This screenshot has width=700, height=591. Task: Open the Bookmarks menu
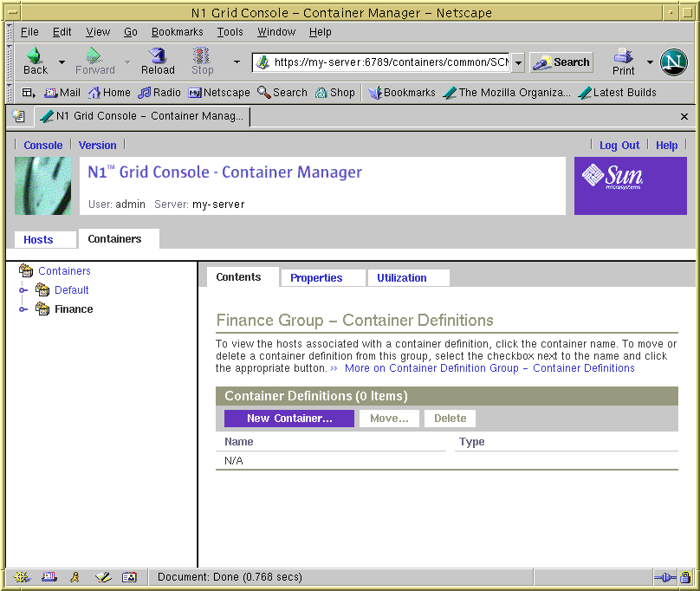click(x=178, y=32)
